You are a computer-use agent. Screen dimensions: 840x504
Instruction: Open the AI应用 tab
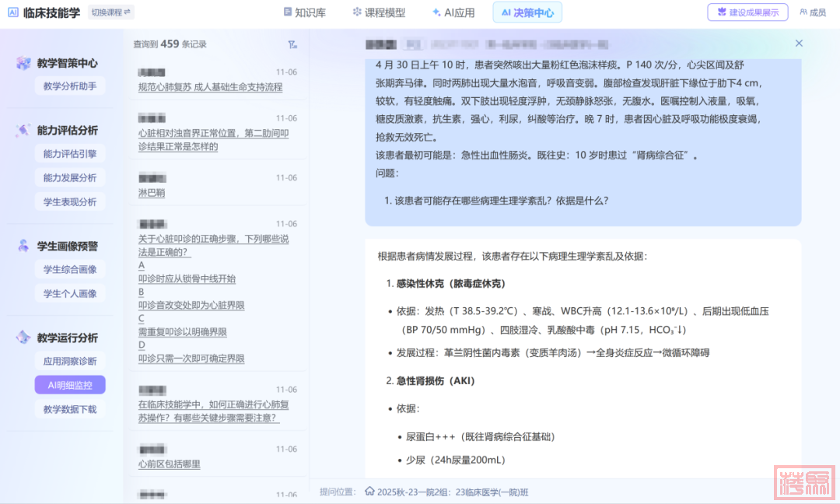453,12
